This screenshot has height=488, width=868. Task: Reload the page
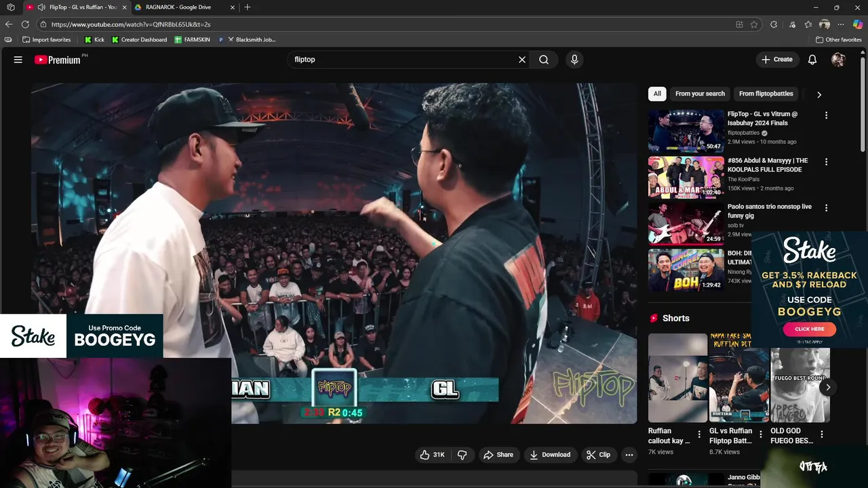[25, 24]
